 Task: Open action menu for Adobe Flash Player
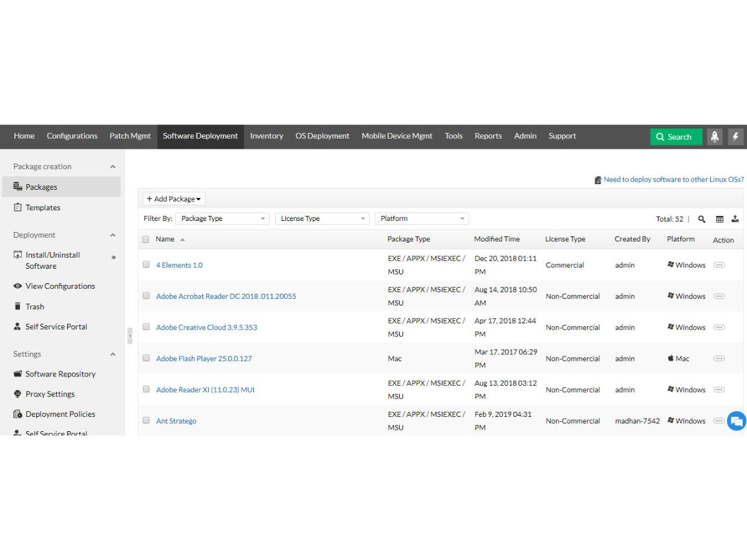coord(719,358)
